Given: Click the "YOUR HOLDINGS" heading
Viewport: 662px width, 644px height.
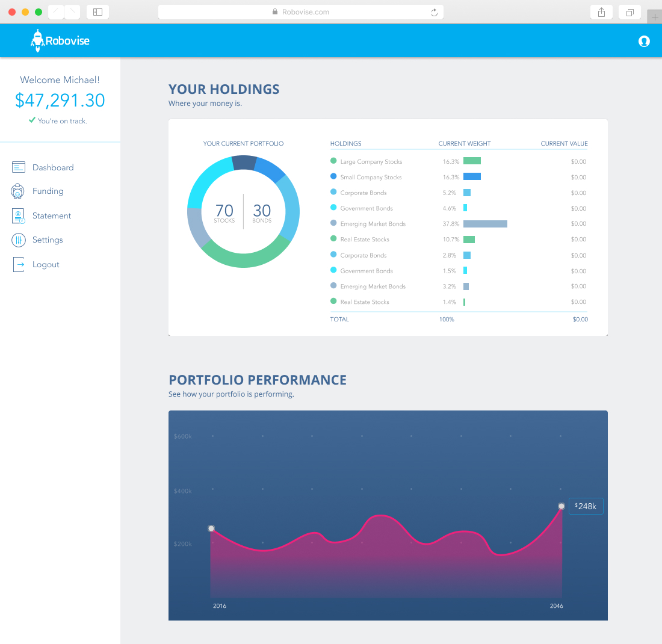Looking at the screenshot, I should tap(224, 89).
